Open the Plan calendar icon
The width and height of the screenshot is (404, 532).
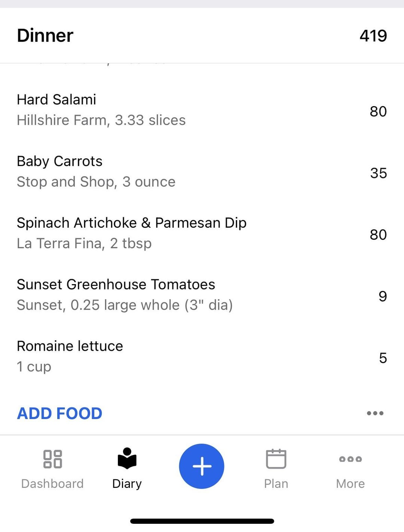click(x=276, y=459)
